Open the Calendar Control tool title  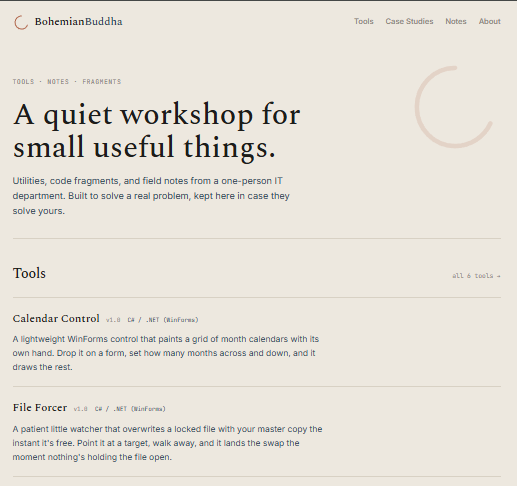56,319
